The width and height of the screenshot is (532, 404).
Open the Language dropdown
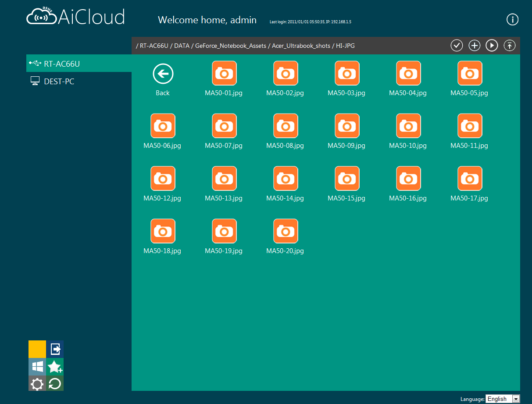[503, 399]
